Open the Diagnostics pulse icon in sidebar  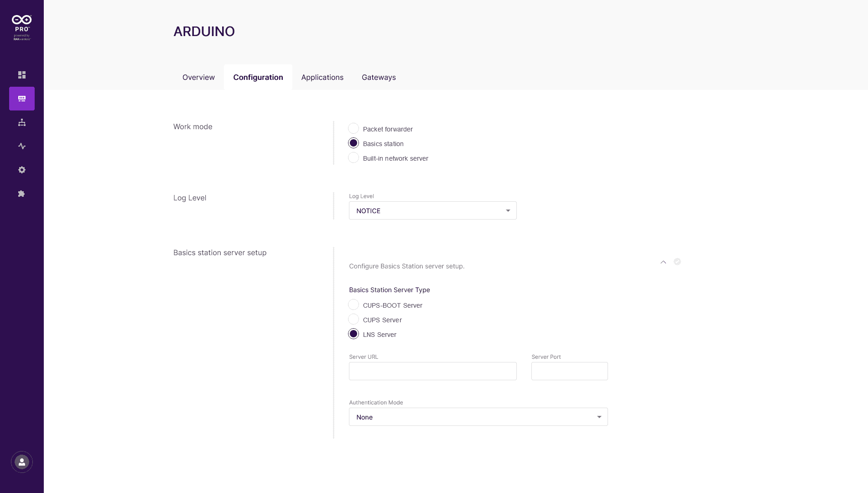(22, 146)
